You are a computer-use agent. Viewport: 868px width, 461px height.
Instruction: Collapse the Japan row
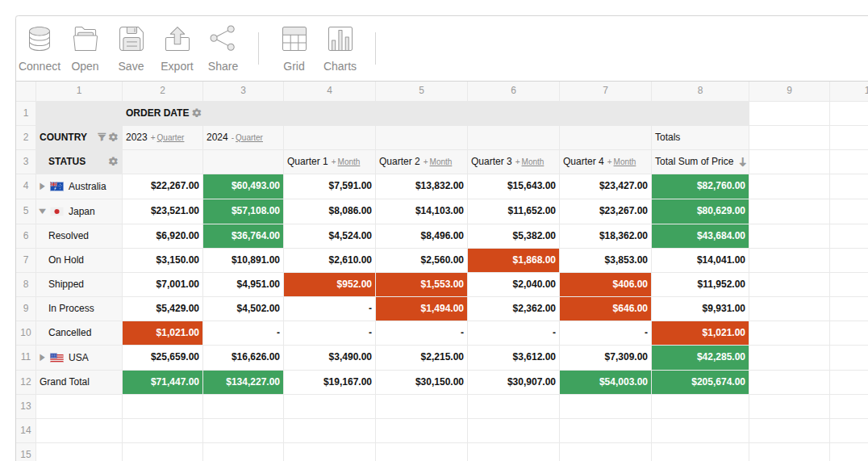(x=43, y=212)
